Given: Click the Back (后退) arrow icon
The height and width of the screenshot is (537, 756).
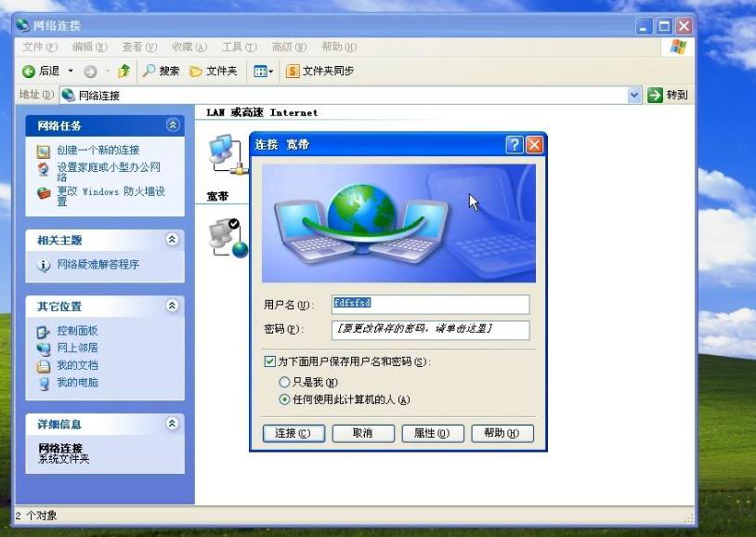Looking at the screenshot, I should pyautogui.click(x=29, y=72).
